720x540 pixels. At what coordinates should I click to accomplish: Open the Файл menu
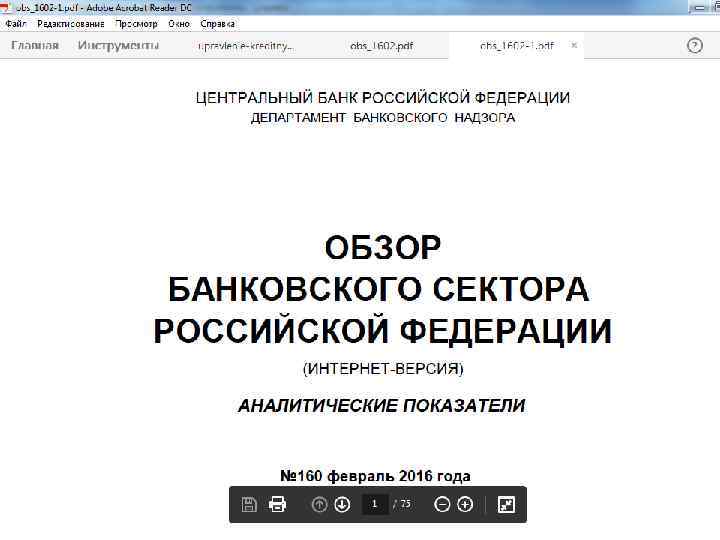pos(16,24)
